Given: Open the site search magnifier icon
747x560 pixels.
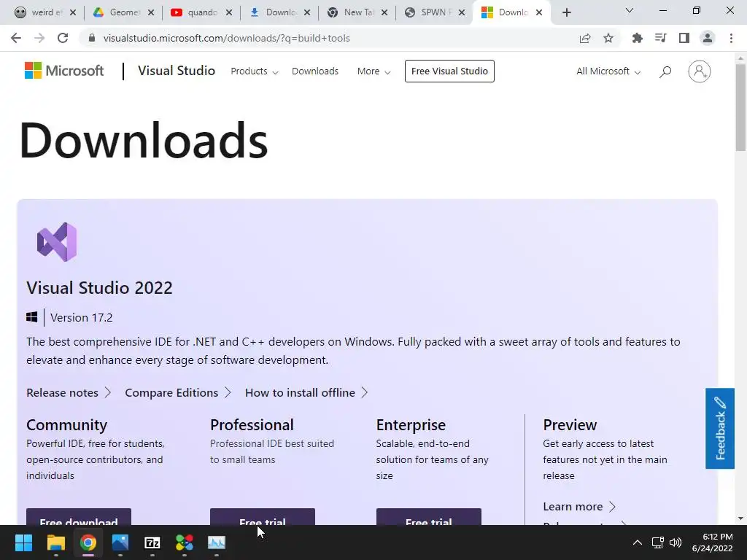Looking at the screenshot, I should click(665, 71).
